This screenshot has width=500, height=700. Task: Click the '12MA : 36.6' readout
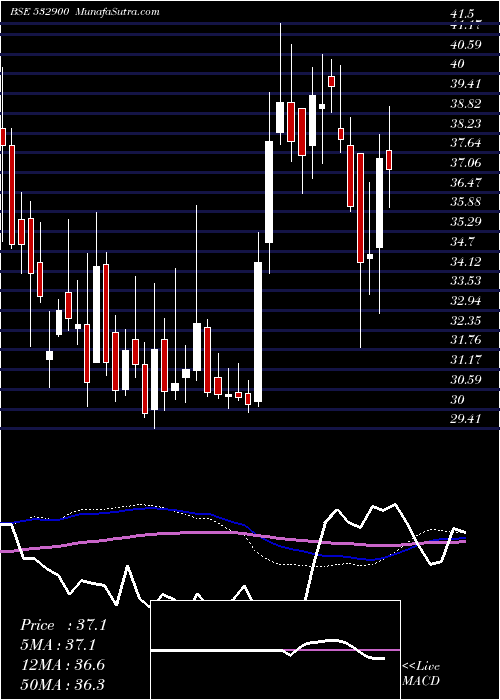tap(62, 664)
